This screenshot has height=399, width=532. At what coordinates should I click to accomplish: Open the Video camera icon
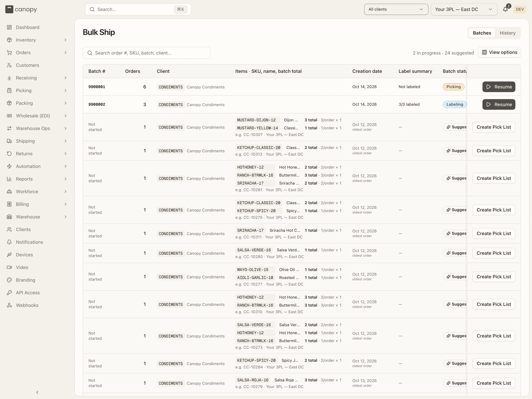pyautogui.click(x=9, y=267)
